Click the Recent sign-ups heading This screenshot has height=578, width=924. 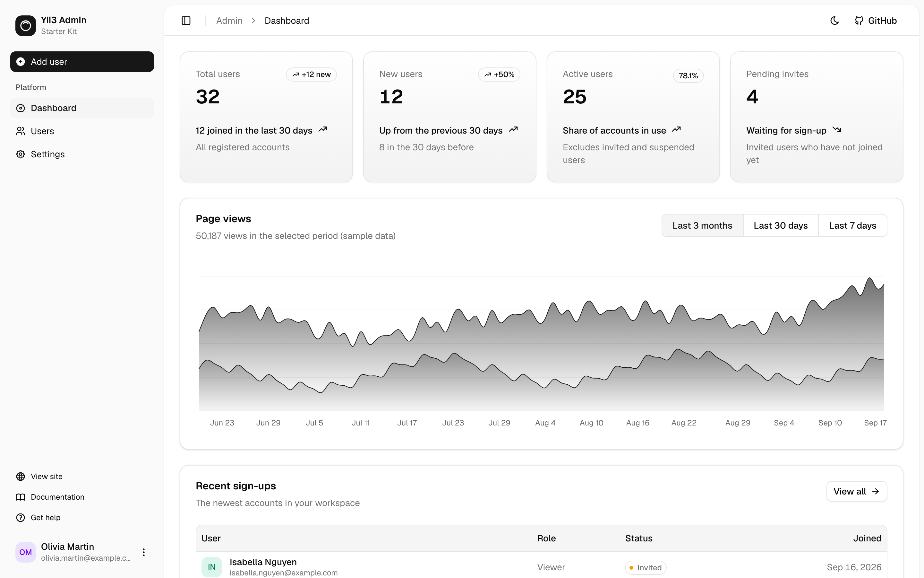point(235,486)
